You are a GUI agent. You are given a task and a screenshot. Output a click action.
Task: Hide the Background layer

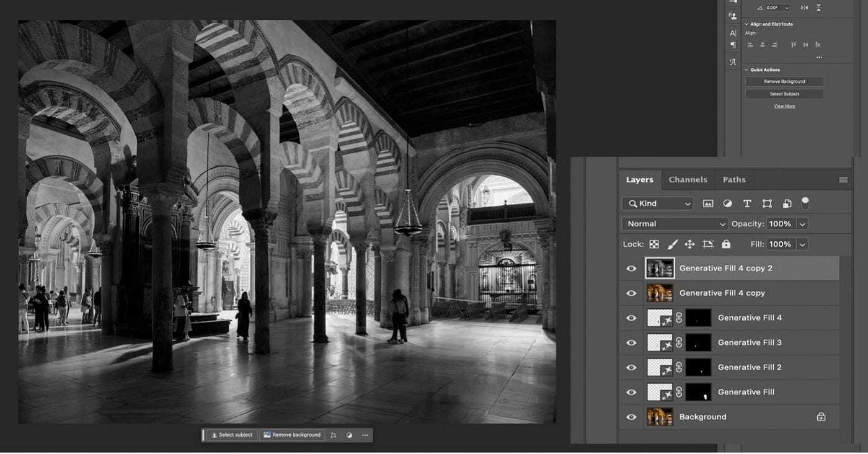pyautogui.click(x=631, y=417)
